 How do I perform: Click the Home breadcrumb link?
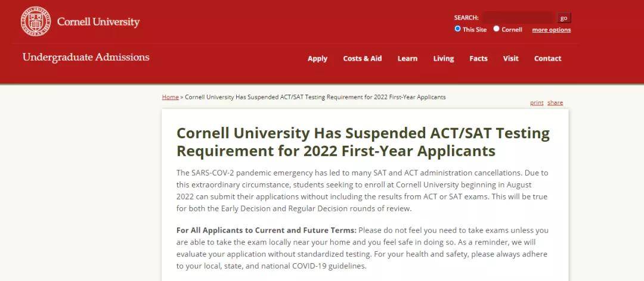170,97
